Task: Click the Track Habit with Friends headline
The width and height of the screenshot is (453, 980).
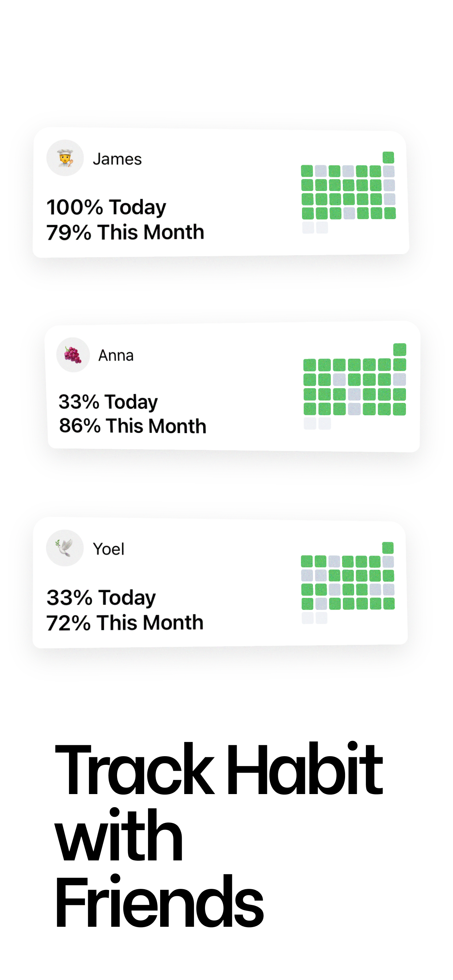Action: (x=219, y=835)
